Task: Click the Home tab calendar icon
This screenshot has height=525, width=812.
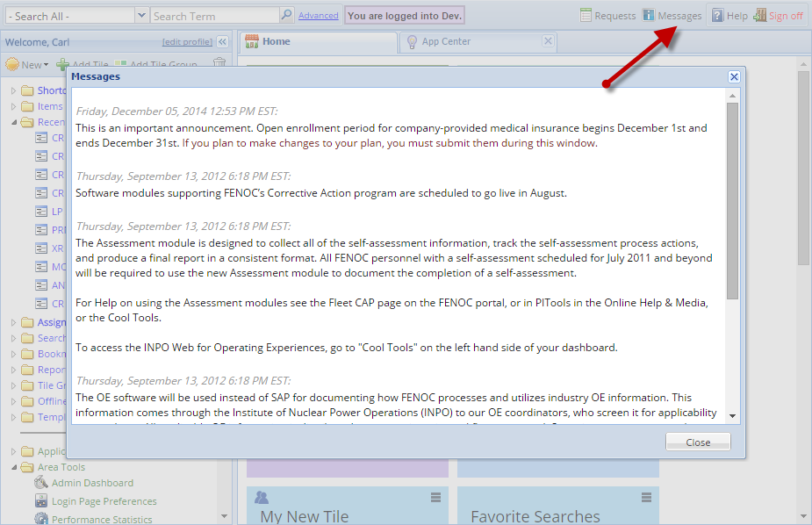Action: pyautogui.click(x=252, y=41)
